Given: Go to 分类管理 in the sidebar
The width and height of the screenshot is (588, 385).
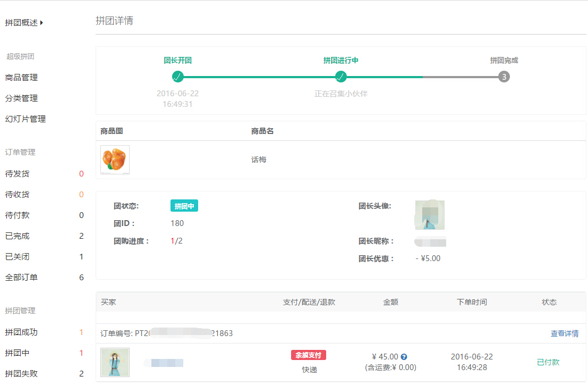Looking at the screenshot, I should 21,98.
